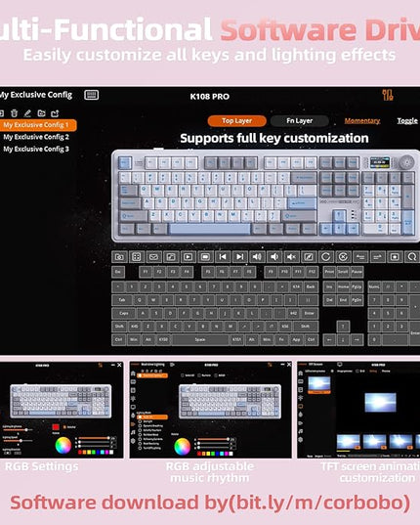Click the rename config pencil icon

coord(27,113)
